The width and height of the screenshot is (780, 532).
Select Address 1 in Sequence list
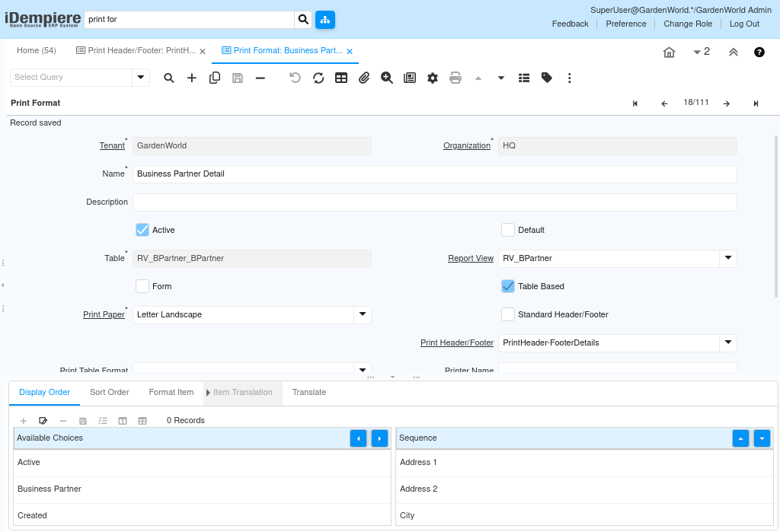[584, 463]
